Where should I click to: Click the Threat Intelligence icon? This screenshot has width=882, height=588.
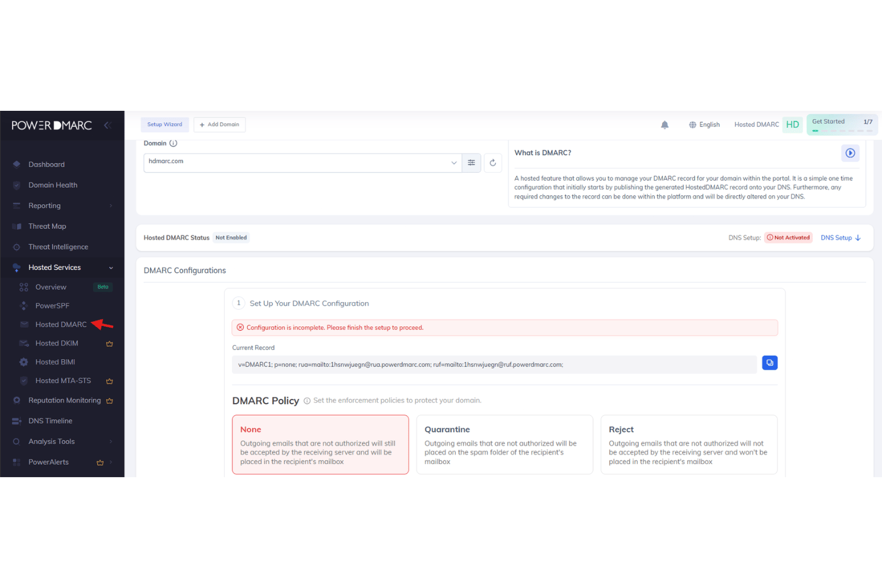[x=17, y=247]
